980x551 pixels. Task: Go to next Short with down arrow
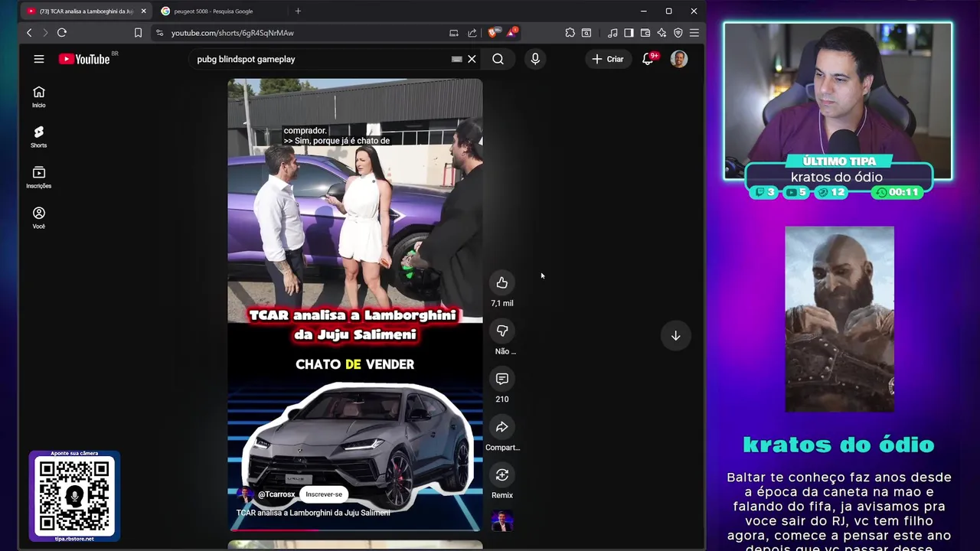click(x=676, y=335)
